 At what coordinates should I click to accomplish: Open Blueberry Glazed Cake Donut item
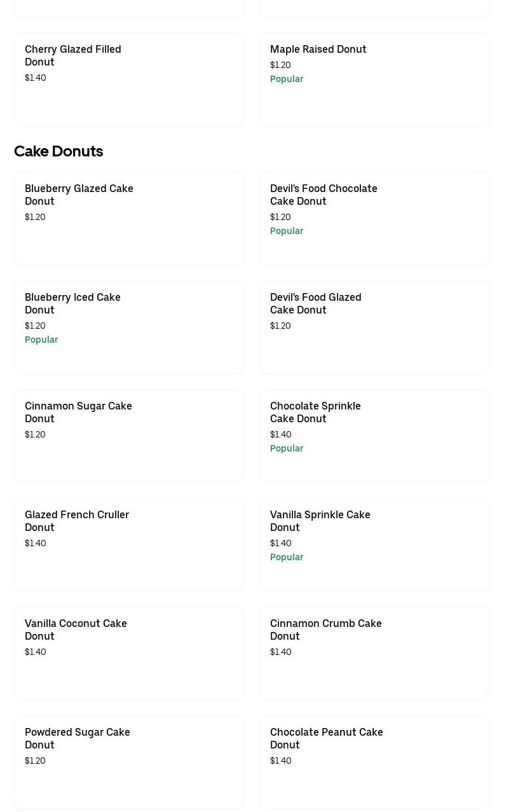(79, 195)
